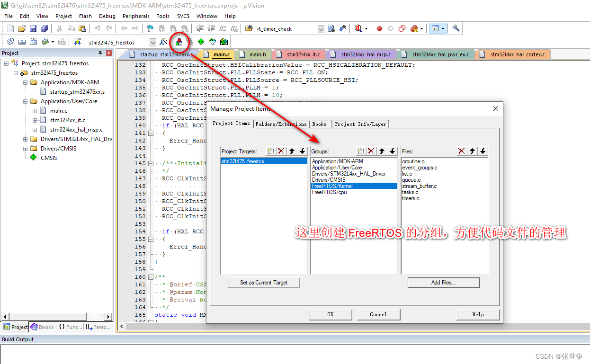Open Configuration with the wrench icon
This screenshot has width=590, height=364.
456,28
